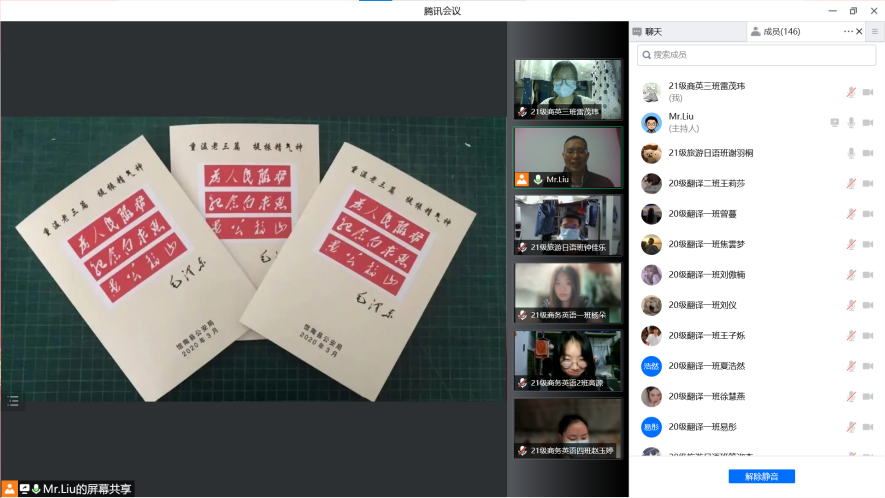Click camera icon for 20级翻译一班焦雲梦

click(x=868, y=245)
